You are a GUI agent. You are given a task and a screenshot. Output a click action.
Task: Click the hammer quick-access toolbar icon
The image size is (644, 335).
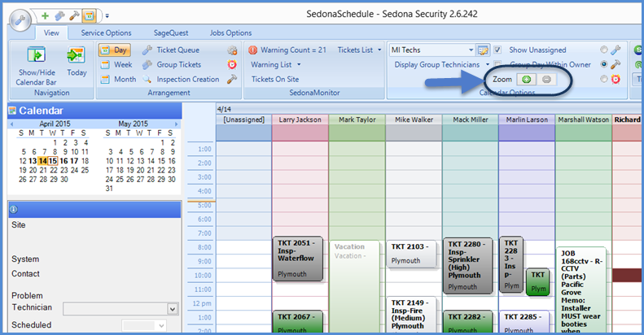pos(74,16)
